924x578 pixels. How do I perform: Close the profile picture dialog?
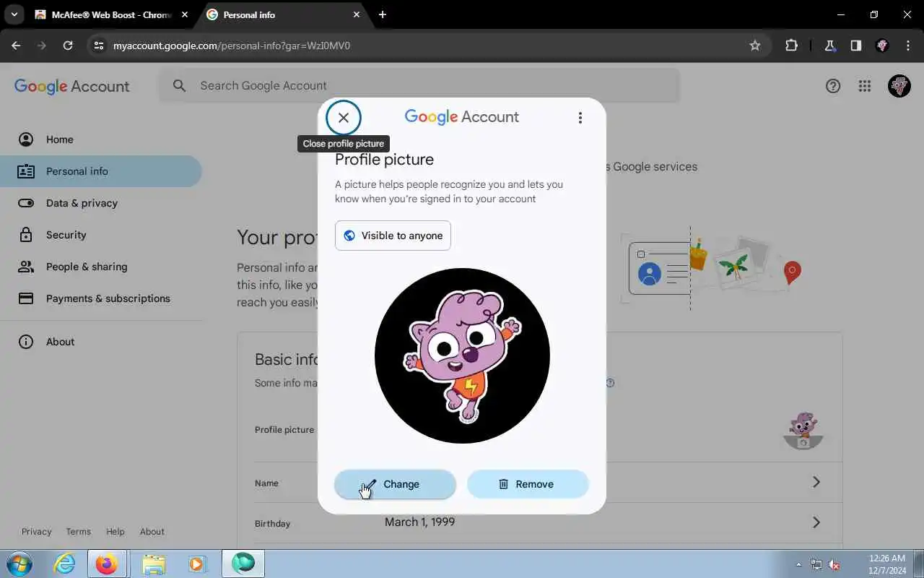344,118
